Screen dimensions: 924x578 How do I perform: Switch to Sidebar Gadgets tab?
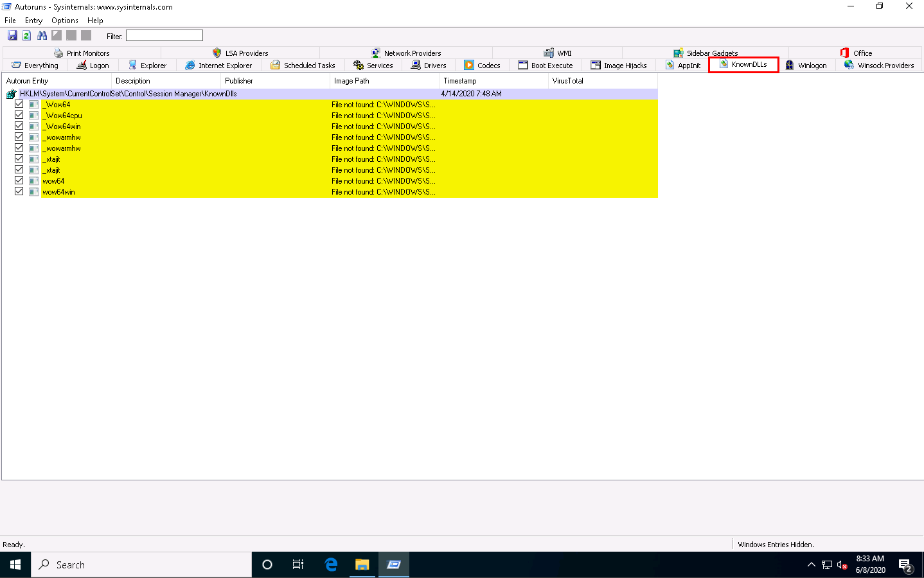(x=706, y=53)
